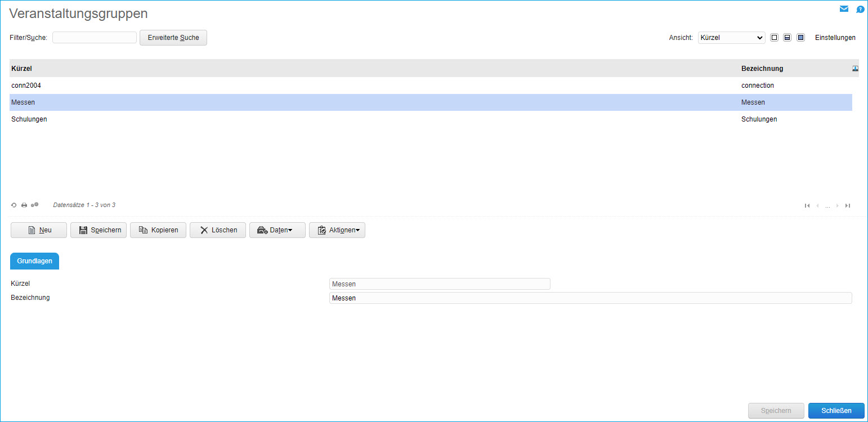Select the Grundlagen tab
The height and width of the screenshot is (422, 868).
pos(35,261)
